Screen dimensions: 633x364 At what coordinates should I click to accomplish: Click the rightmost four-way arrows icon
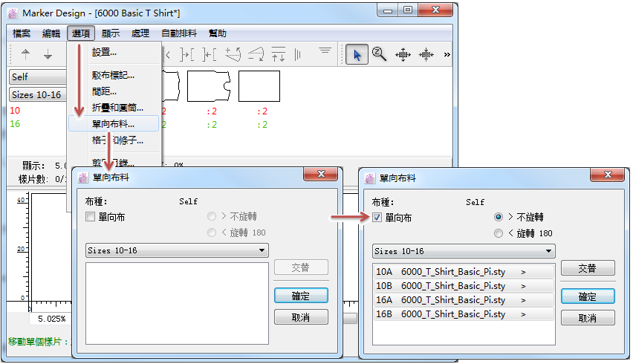(426, 54)
